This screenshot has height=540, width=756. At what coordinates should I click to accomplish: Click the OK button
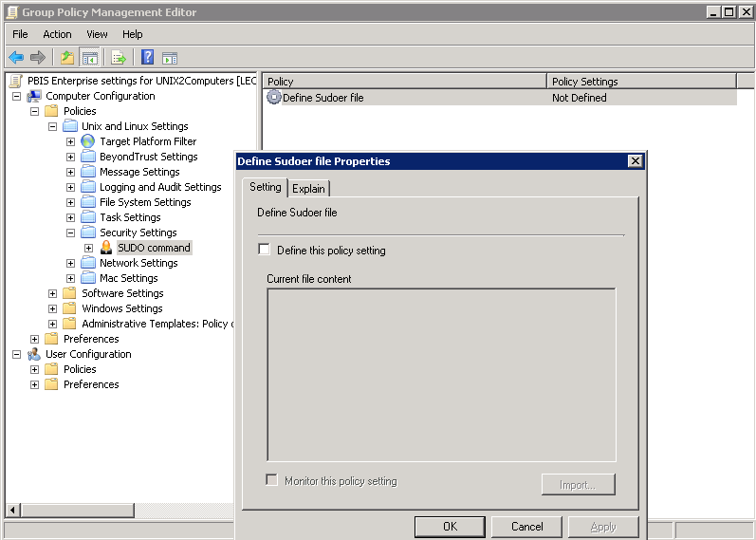tap(450, 527)
